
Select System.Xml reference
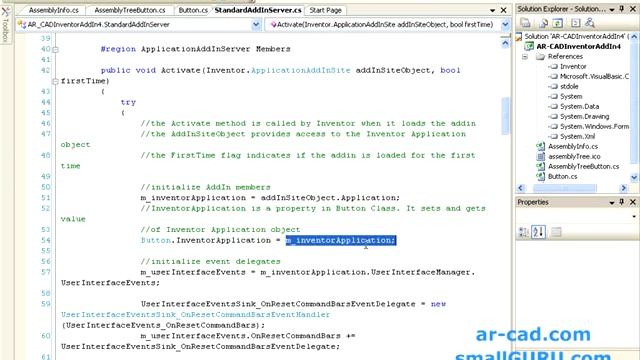577,136
